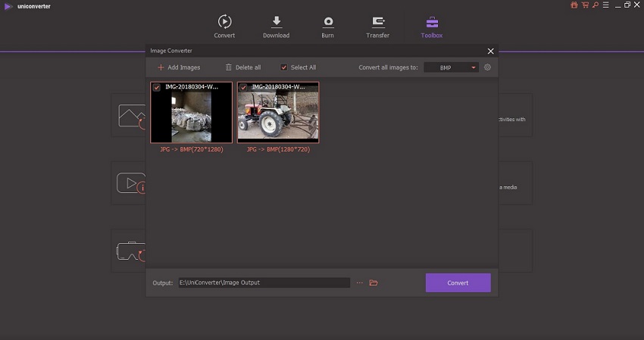This screenshot has width=644, height=340.
Task: Click the gift box icon
Action: (x=574, y=5)
